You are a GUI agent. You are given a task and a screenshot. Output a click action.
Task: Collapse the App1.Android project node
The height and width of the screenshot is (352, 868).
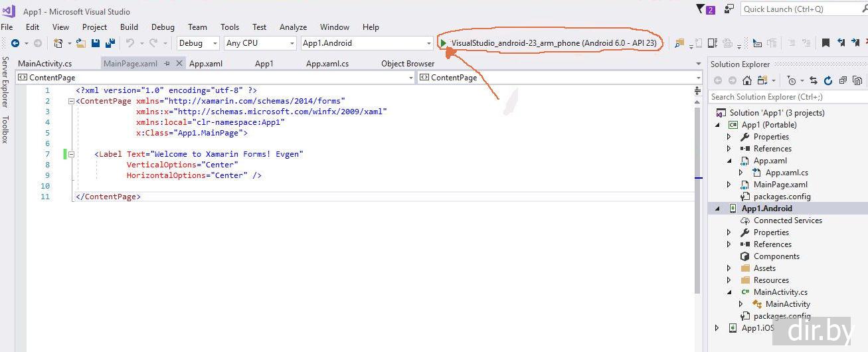click(x=717, y=209)
